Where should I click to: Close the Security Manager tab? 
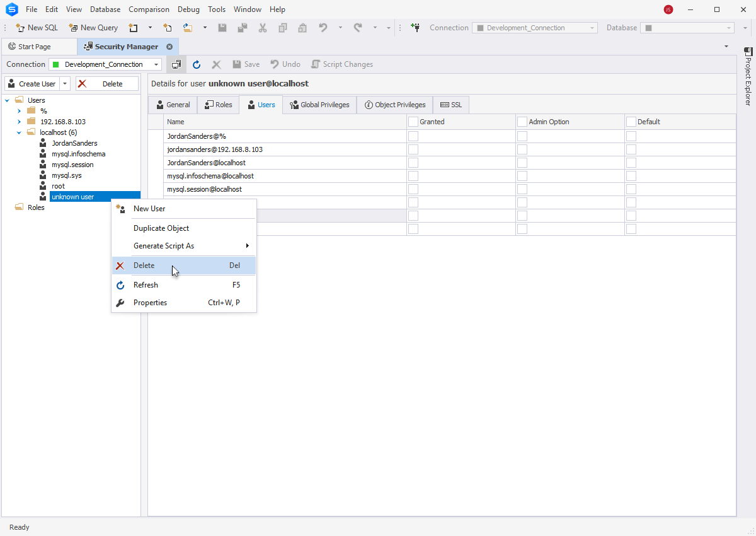click(x=169, y=47)
